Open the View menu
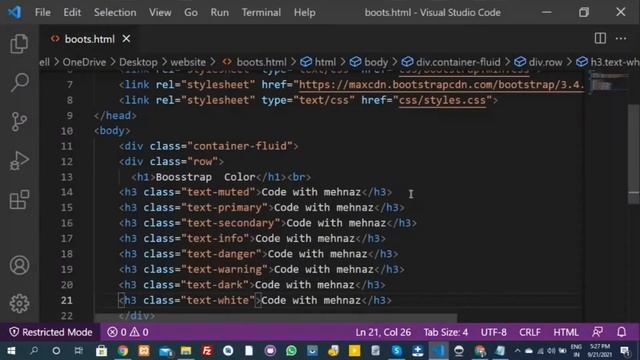 pos(160,12)
